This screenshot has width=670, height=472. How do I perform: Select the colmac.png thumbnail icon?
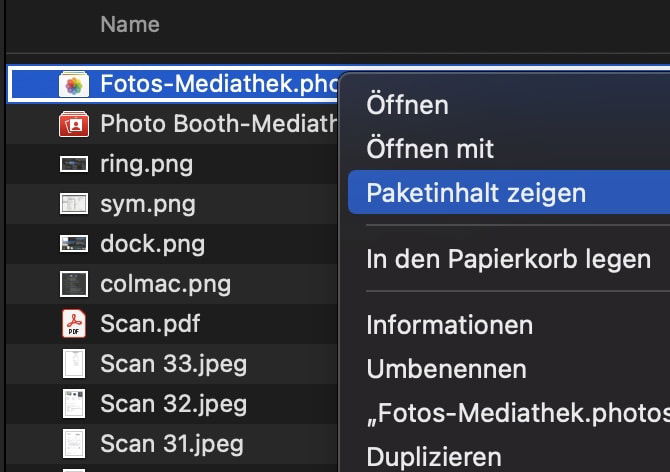point(74,284)
